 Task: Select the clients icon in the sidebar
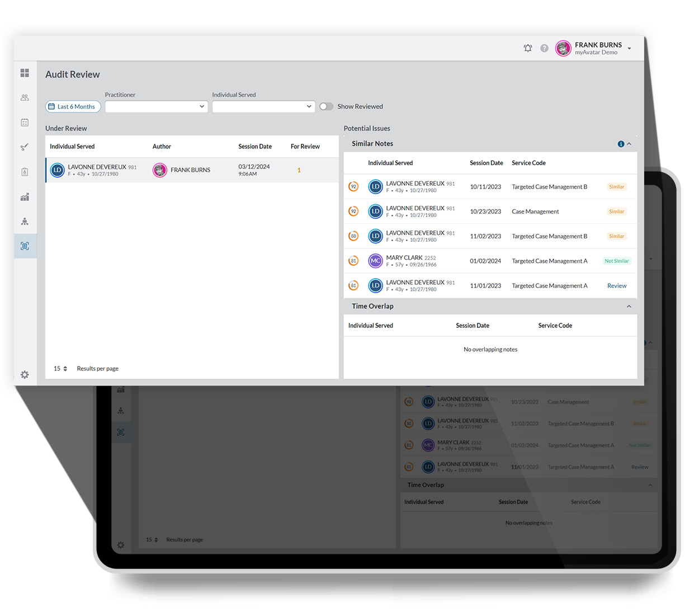click(25, 97)
